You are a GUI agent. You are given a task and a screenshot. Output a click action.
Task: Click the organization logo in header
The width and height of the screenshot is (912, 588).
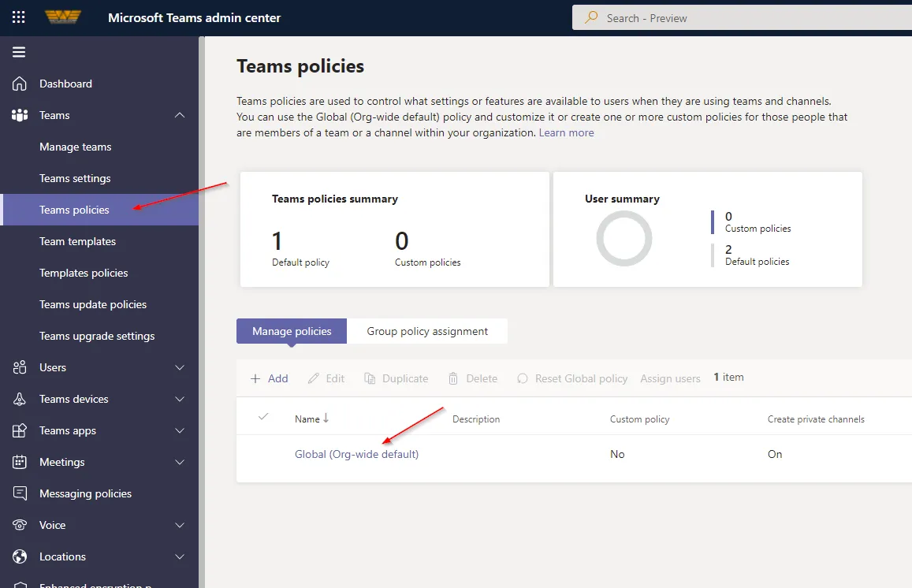click(x=63, y=17)
